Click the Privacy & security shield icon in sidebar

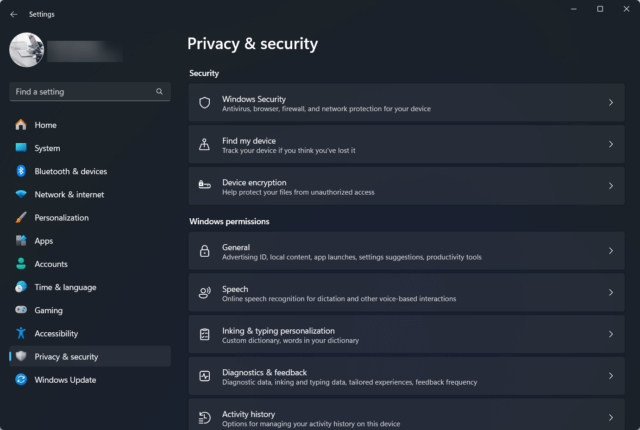tap(21, 356)
